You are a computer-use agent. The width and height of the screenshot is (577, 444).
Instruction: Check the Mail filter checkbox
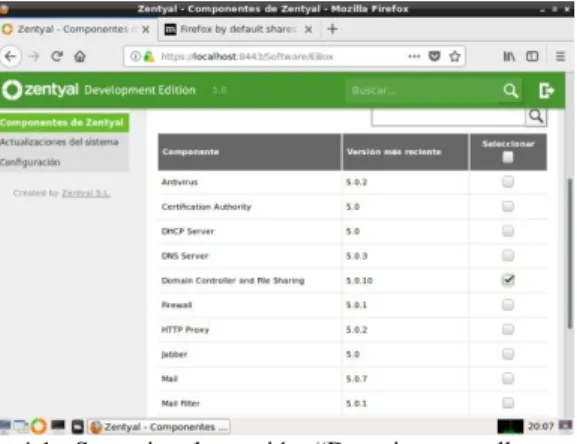(x=508, y=403)
